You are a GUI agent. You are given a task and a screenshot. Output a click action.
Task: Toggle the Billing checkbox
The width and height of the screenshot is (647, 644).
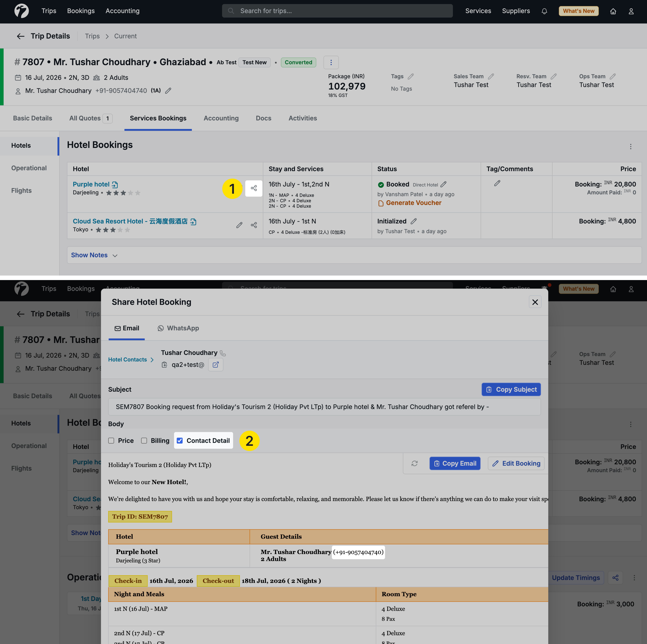[x=144, y=441]
